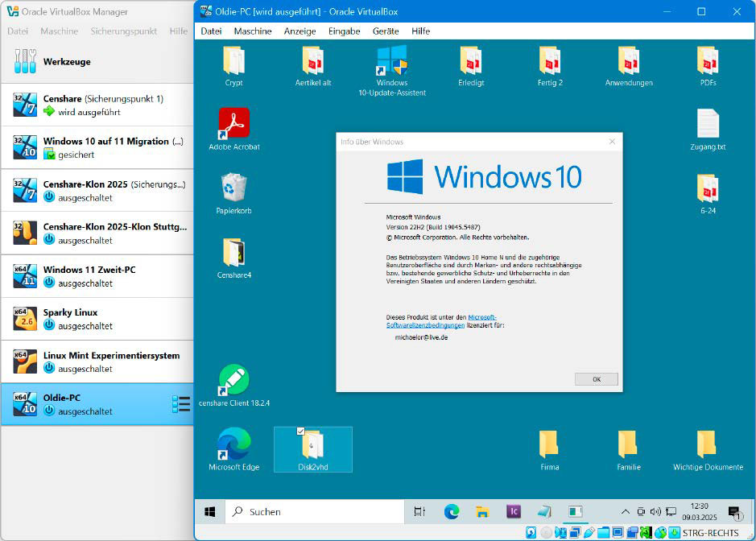Open the Maschine menu in the VM window
This screenshot has width=756, height=541.
point(252,31)
